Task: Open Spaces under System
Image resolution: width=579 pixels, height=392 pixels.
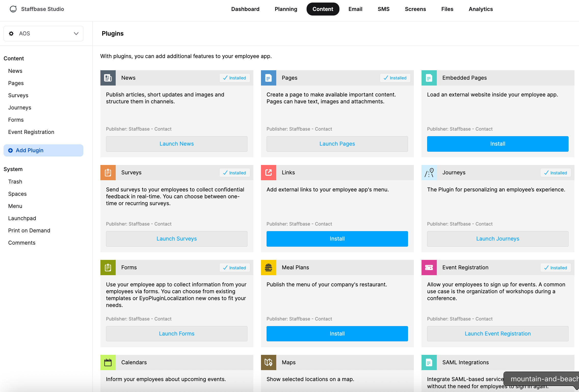Action: coord(17,194)
